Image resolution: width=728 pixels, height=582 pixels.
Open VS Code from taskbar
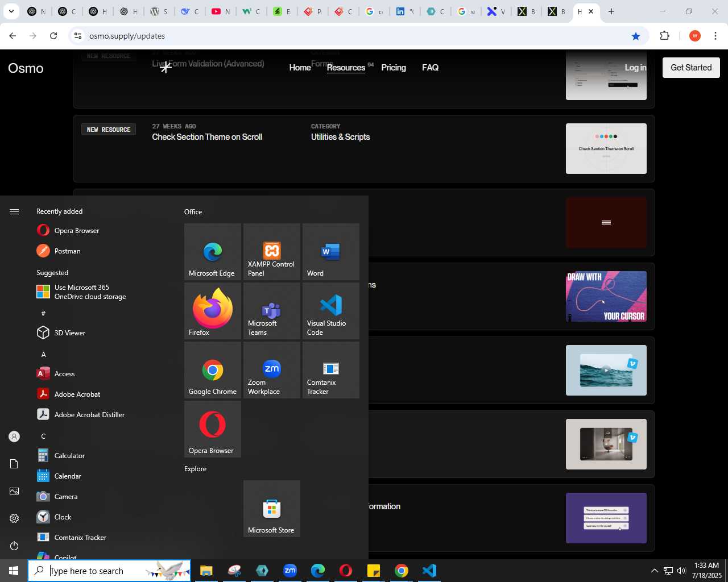pyautogui.click(x=429, y=571)
